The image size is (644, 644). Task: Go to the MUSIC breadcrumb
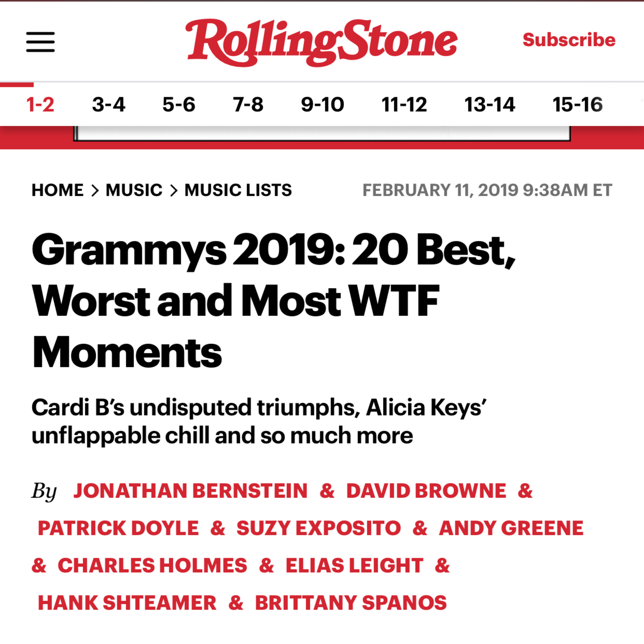(134, 190)
